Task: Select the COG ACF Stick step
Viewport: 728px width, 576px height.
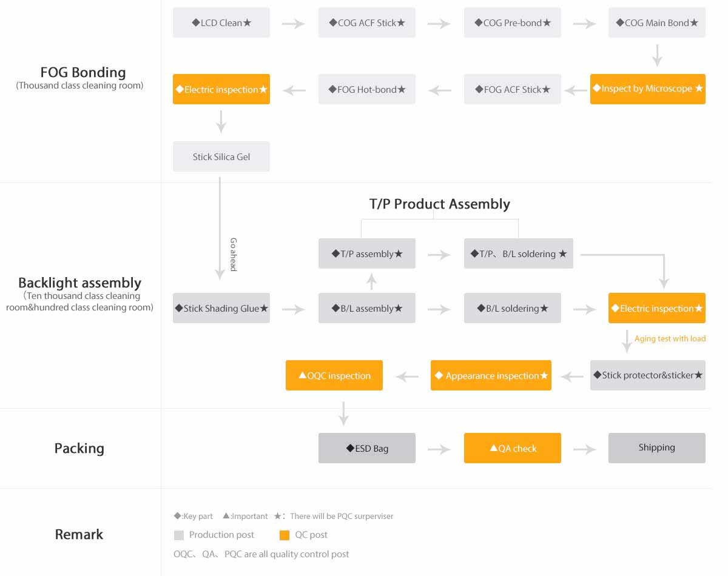Action: click(367, 23)
